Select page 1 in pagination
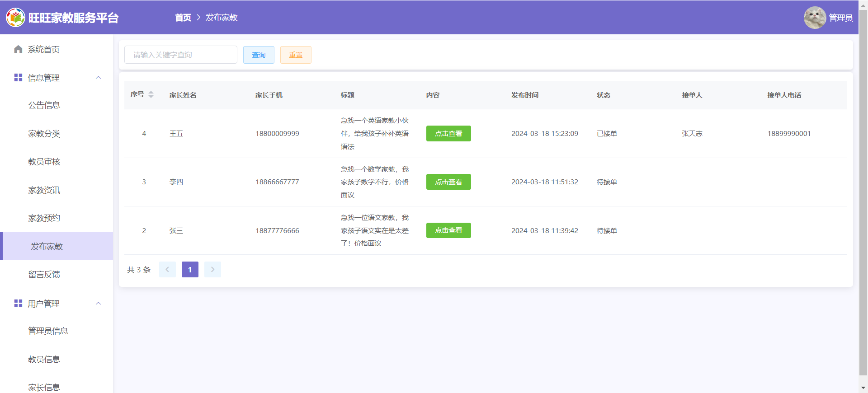This screenshot has height=393, width=868. tap(190, 270)
